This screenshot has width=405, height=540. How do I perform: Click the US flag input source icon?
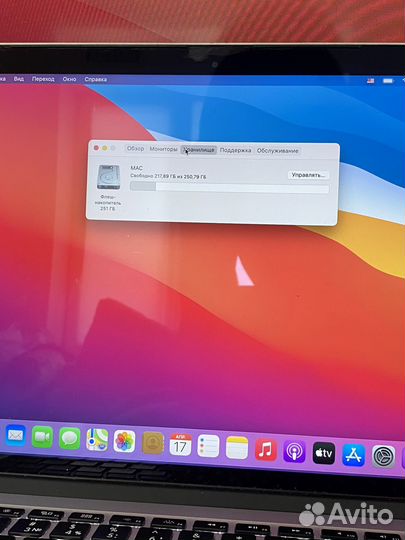click(x=371, y=81)
